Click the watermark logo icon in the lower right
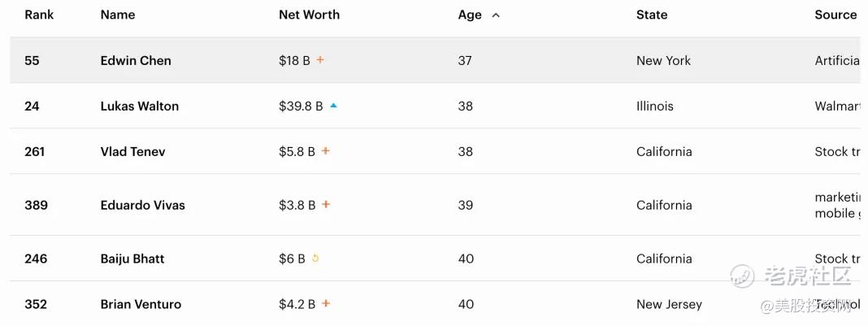Screen dimensions: 868x326 (x=742, y=276)
